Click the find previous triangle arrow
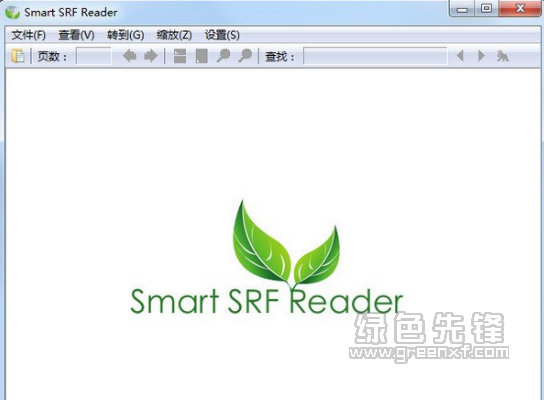The image size is (544, 400). 460,56
